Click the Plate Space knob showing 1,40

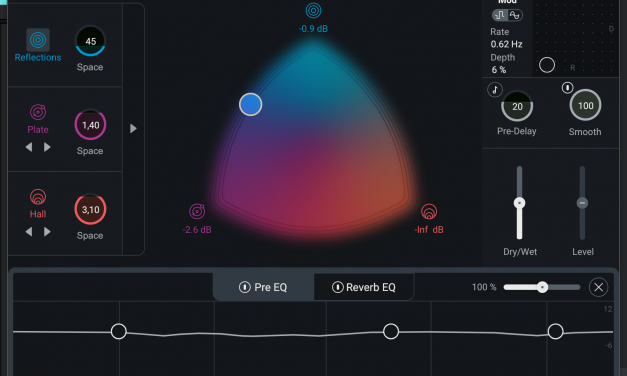(90, 125)
